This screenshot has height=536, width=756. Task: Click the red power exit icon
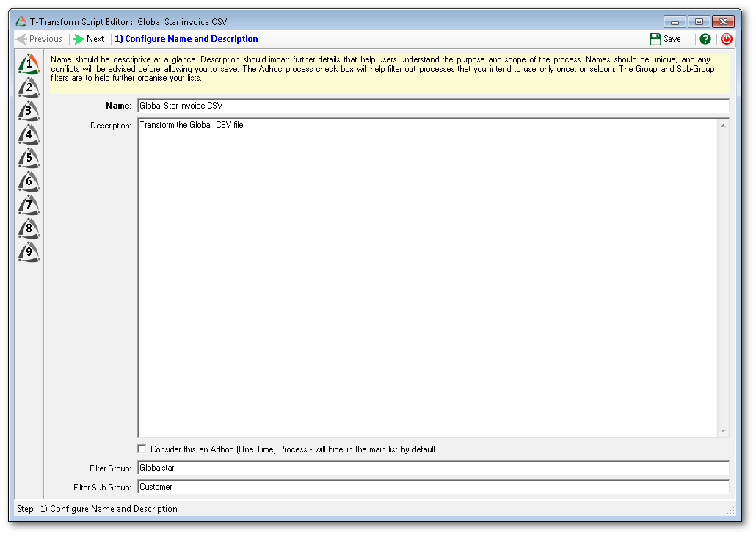click(x=726, y=39)
